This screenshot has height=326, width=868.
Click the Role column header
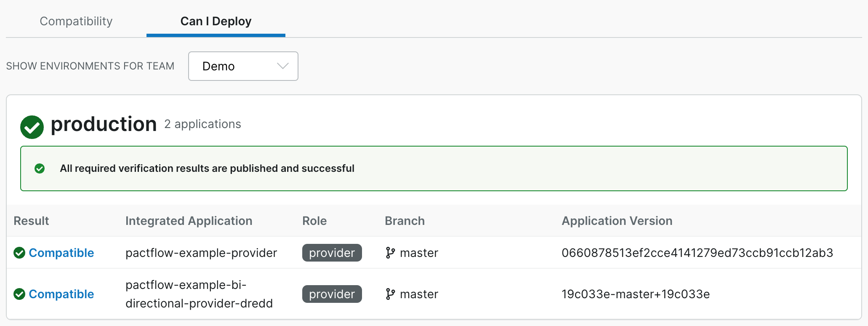[x=314, y=221]
